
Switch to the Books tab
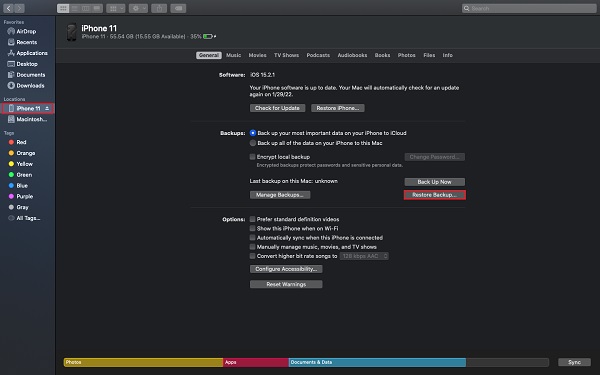coord(382,55)
